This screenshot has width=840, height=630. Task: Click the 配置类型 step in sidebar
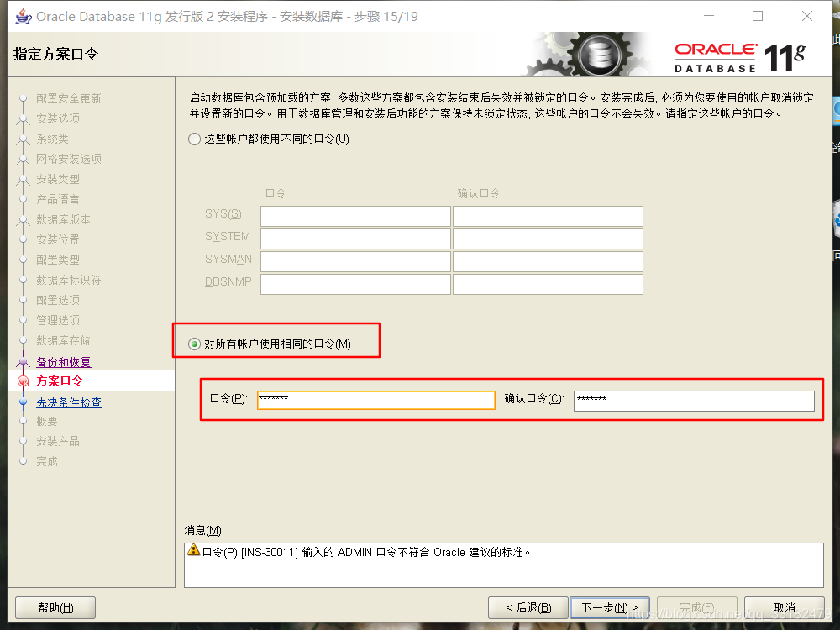pos(58,260)
